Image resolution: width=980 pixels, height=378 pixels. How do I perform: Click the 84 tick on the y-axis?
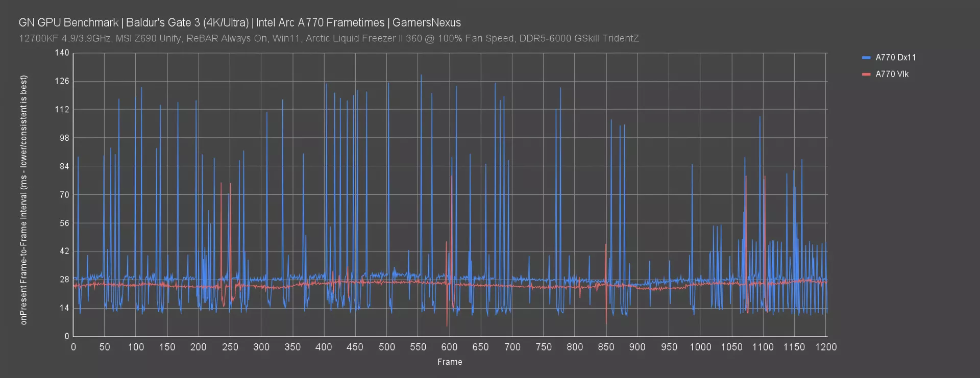pos(64,166)
